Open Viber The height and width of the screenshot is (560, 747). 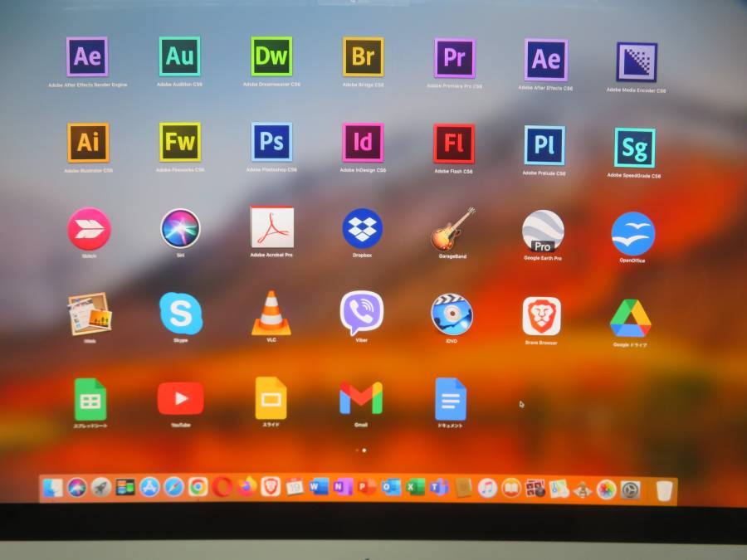pos(362,314)
